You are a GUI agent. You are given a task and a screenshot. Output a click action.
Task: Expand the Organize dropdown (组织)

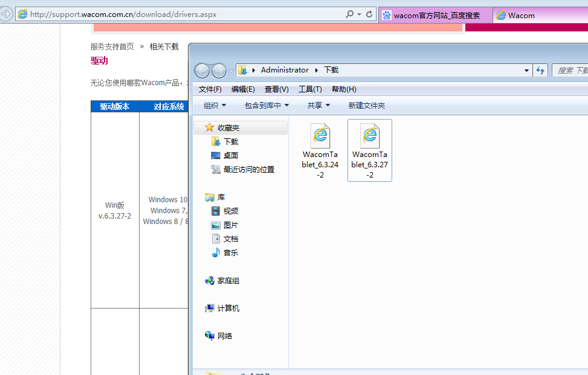click(x=215, y=106)
